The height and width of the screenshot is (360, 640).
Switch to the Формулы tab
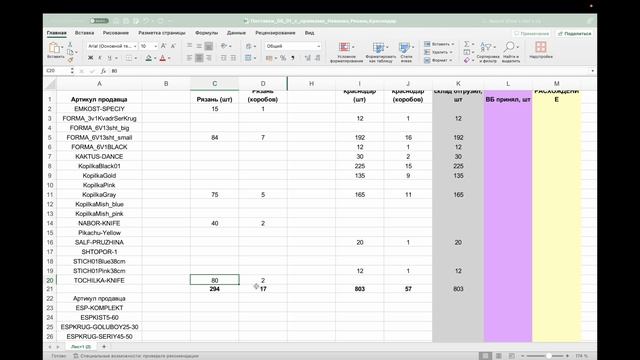206,33
